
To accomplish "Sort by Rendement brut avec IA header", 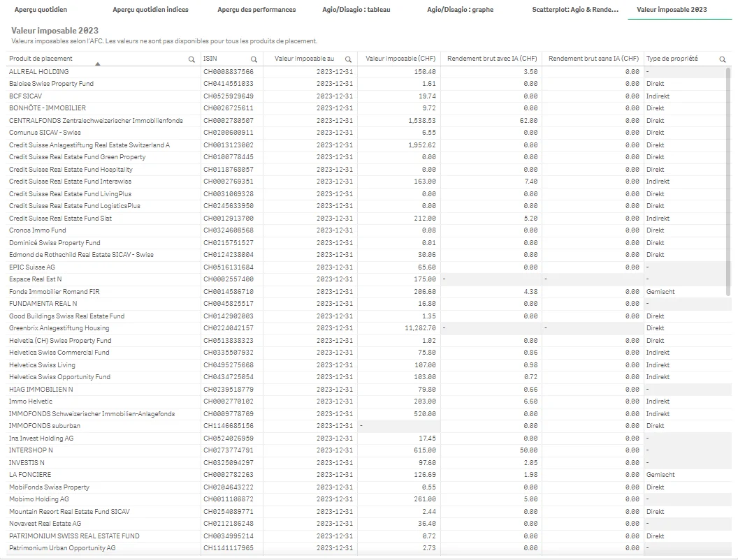I will (x=492, y=59).
